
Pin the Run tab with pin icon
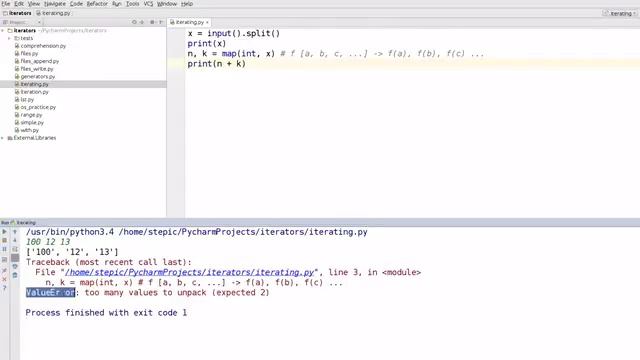[4, 271]
